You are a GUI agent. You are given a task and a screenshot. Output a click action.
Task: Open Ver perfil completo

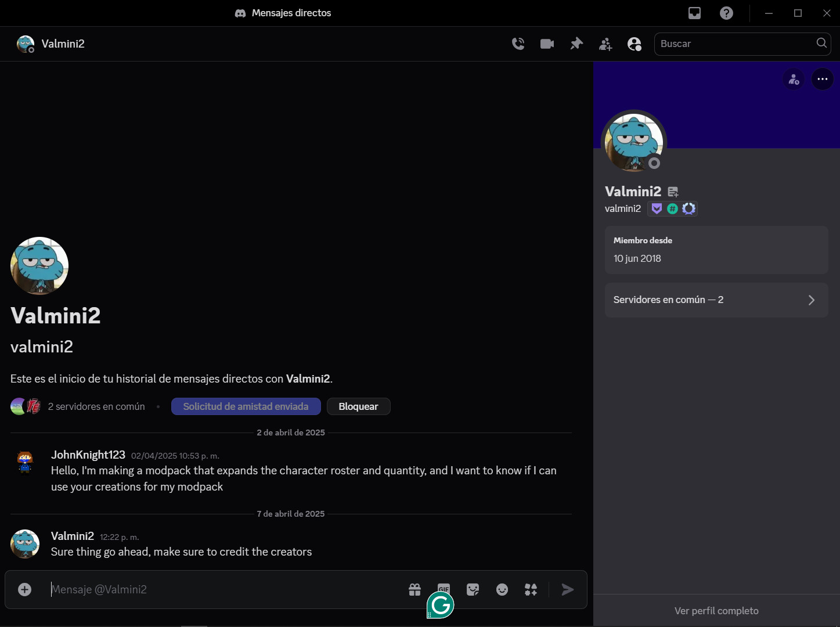point(716,611)
